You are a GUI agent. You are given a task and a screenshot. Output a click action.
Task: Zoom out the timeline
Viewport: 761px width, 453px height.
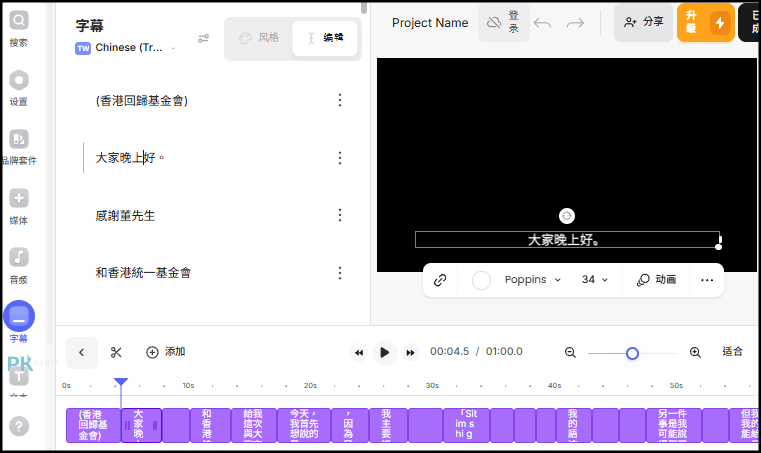[x=570, y=352]
